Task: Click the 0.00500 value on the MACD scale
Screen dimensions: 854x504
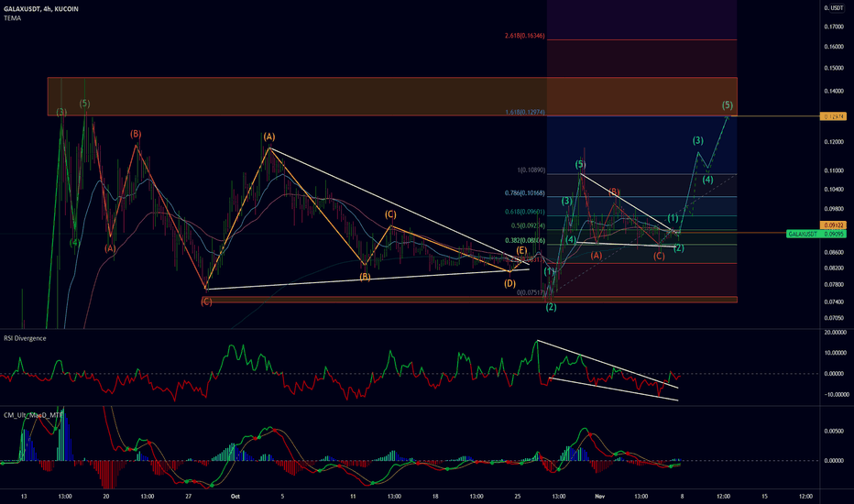Action: pyautogui.click(x=834, y=431)
